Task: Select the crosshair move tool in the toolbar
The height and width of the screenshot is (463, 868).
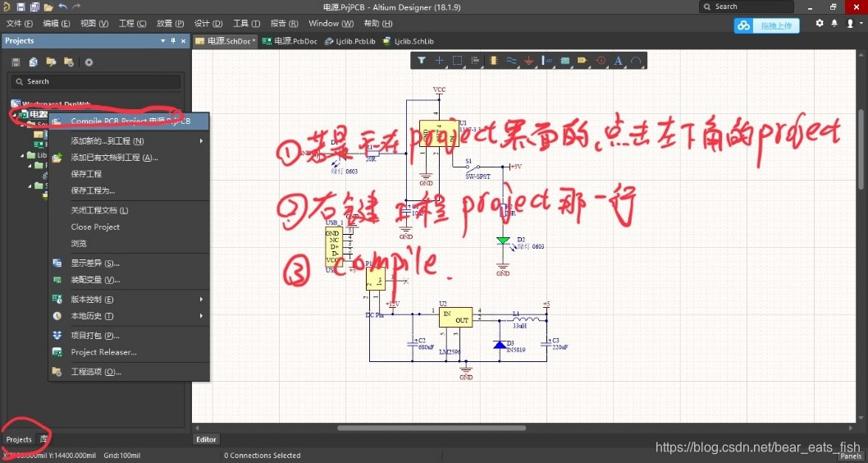Action: (x=439, y=61)
